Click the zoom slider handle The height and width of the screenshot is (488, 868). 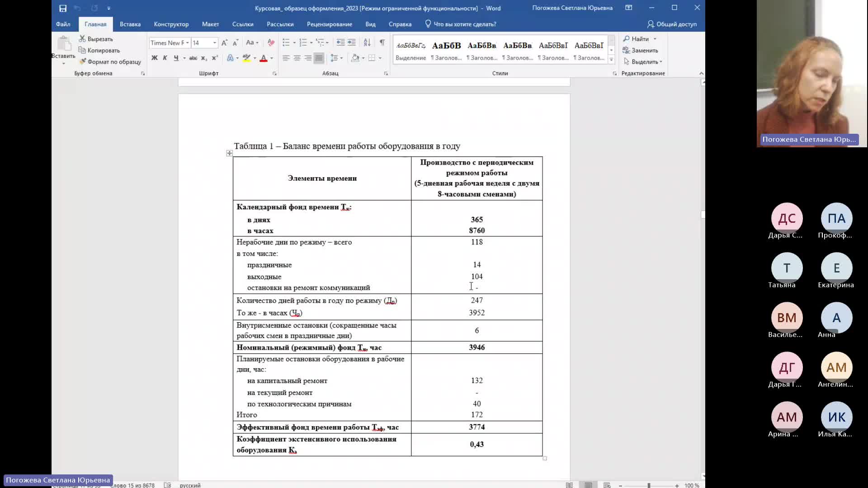(x=649, y=485)
